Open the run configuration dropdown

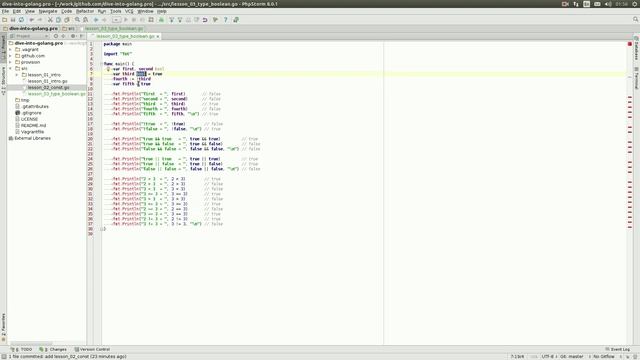[116, 20]
